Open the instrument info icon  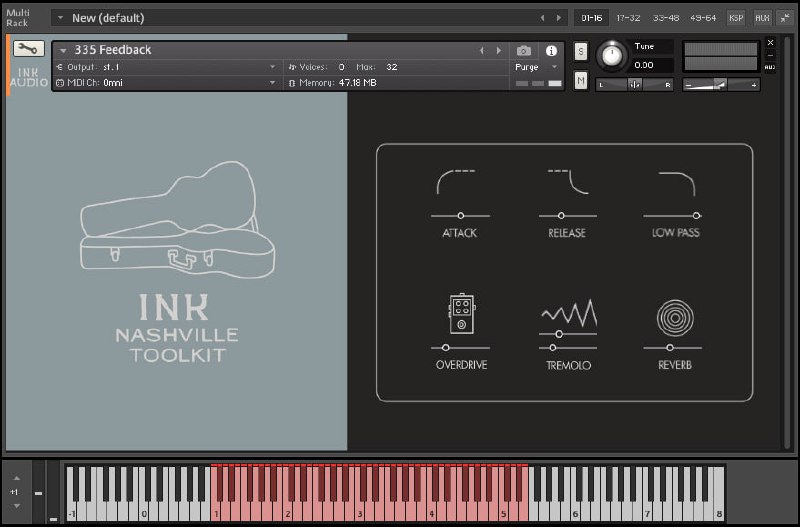pyautogui.click(x=550, y=50)
